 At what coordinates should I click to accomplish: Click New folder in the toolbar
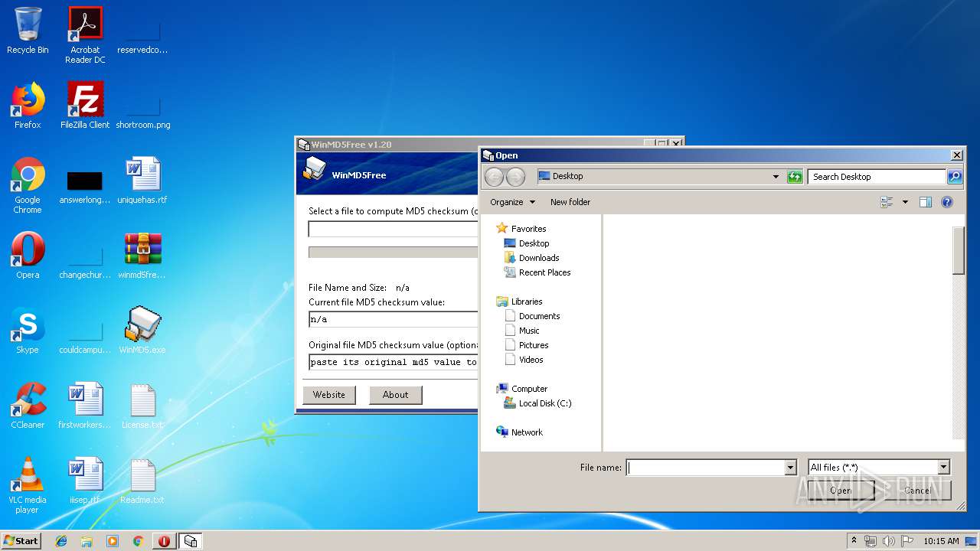point(570,202)
